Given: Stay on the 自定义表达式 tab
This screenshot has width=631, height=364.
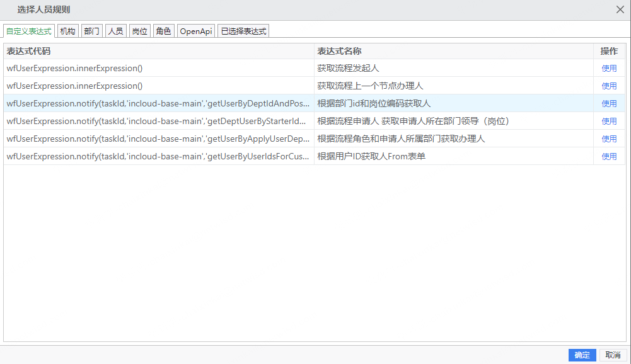Looking at the screenshot, I should tap(28, 30).
